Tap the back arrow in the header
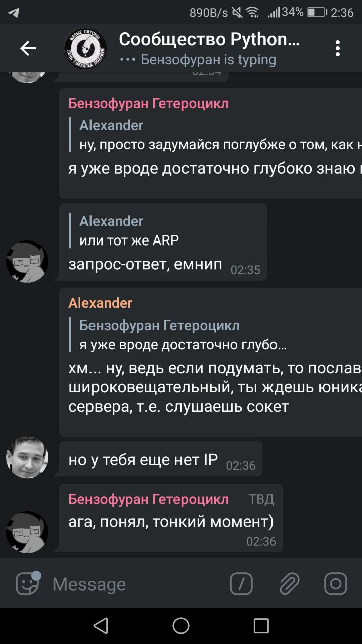The image size is (362, 644). (x=28, y=48)
